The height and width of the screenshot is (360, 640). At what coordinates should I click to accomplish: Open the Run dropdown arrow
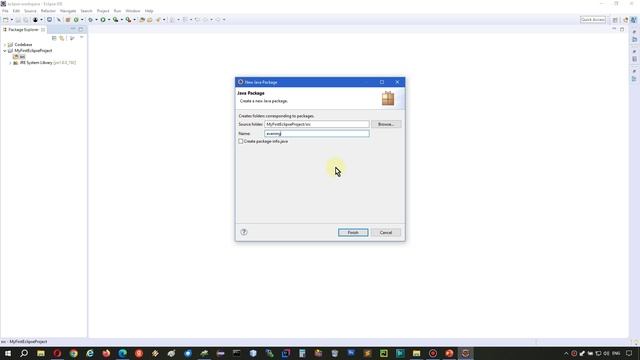[109, 20]
